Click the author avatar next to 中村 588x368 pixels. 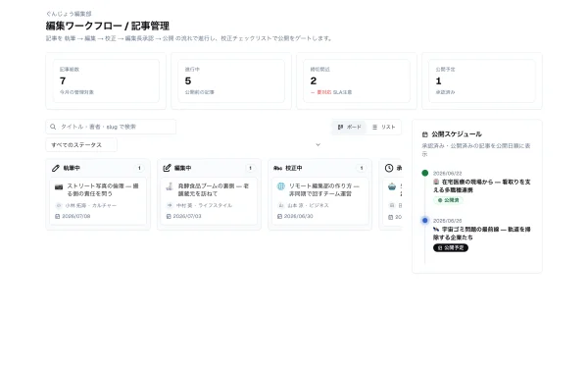[170, 205]
